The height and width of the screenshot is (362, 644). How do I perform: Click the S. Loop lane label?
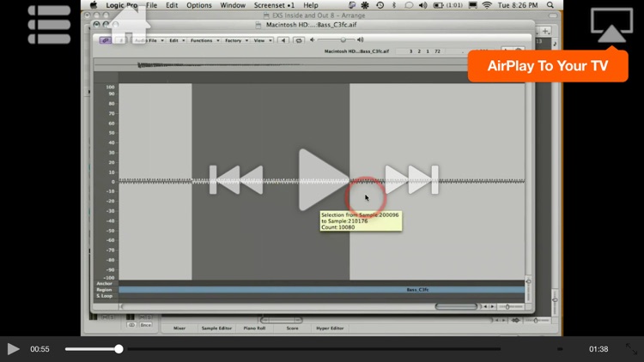(104, 296)
